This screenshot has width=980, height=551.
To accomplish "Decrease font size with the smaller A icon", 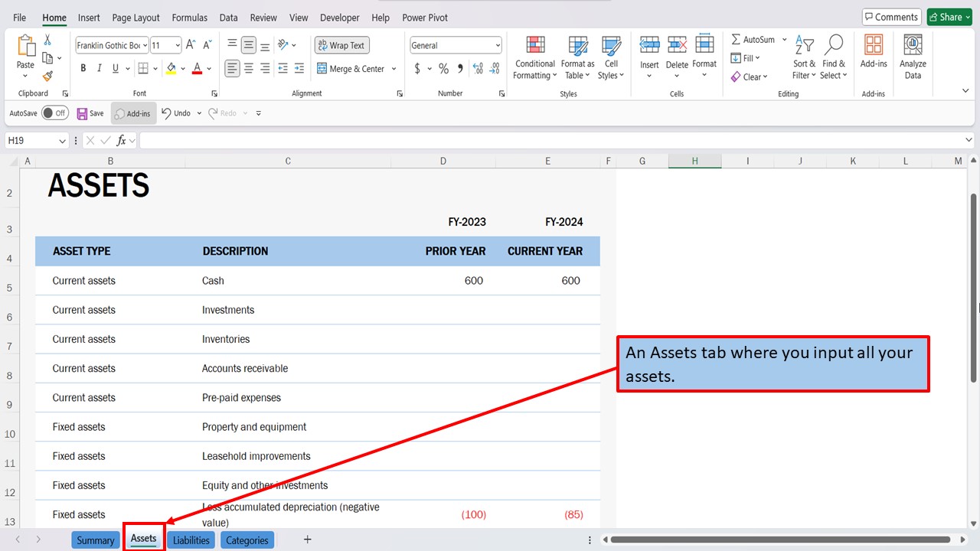I will coord(207,45).
